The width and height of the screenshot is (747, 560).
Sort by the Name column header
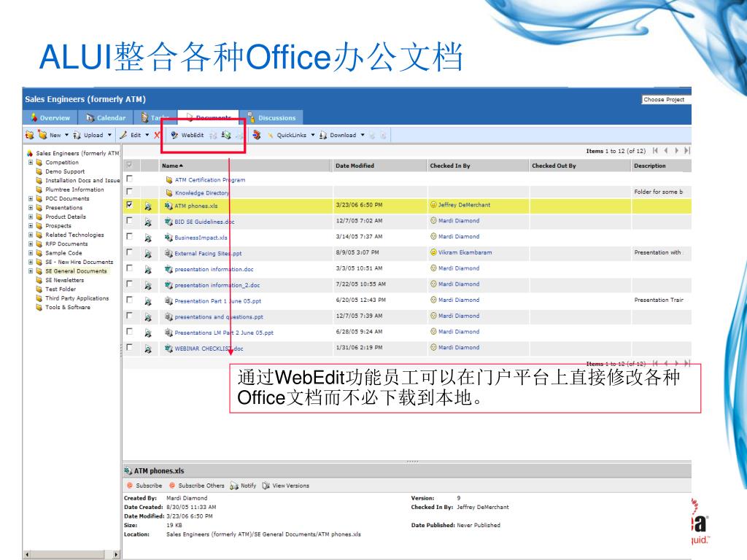(172, 166)
